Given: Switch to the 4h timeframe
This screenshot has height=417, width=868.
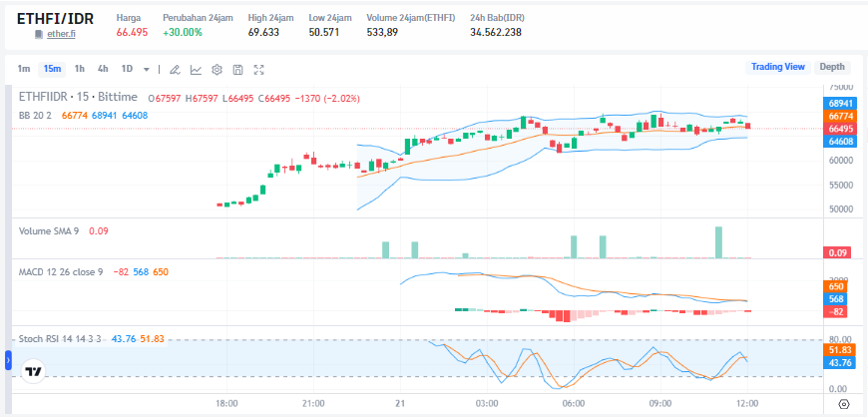Looking at the screenshot, I should 103,69.
